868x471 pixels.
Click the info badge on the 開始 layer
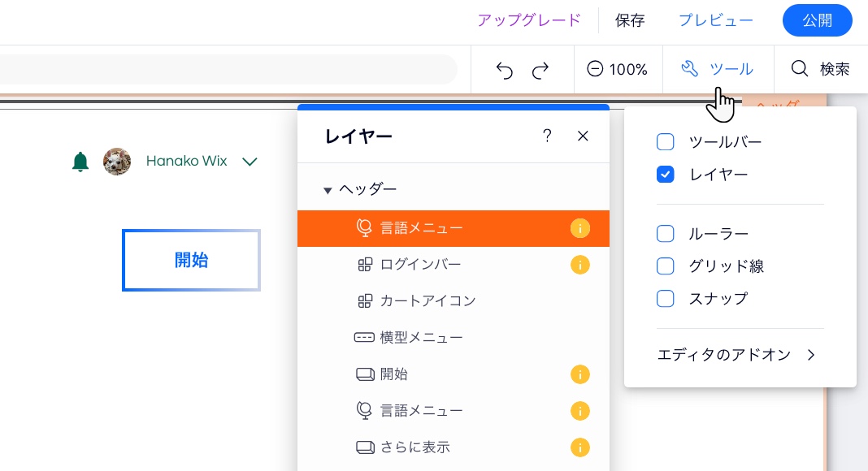point(580,374)
